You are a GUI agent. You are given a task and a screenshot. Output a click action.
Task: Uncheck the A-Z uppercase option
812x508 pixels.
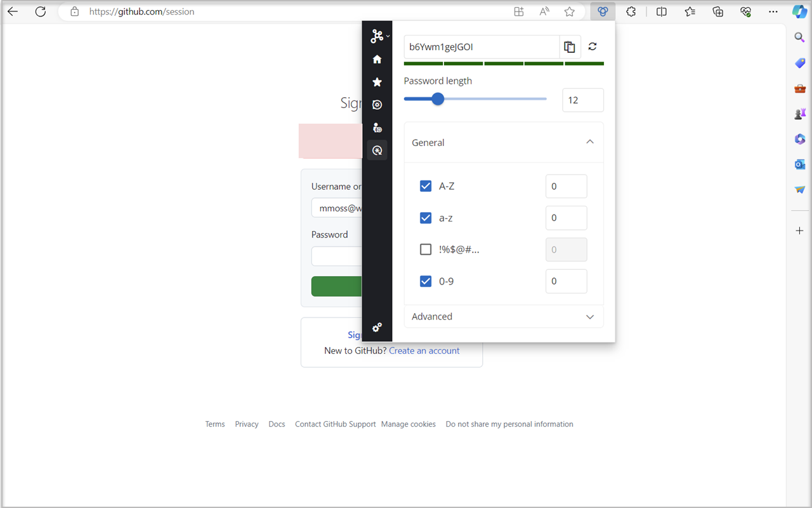coord(426,185)
